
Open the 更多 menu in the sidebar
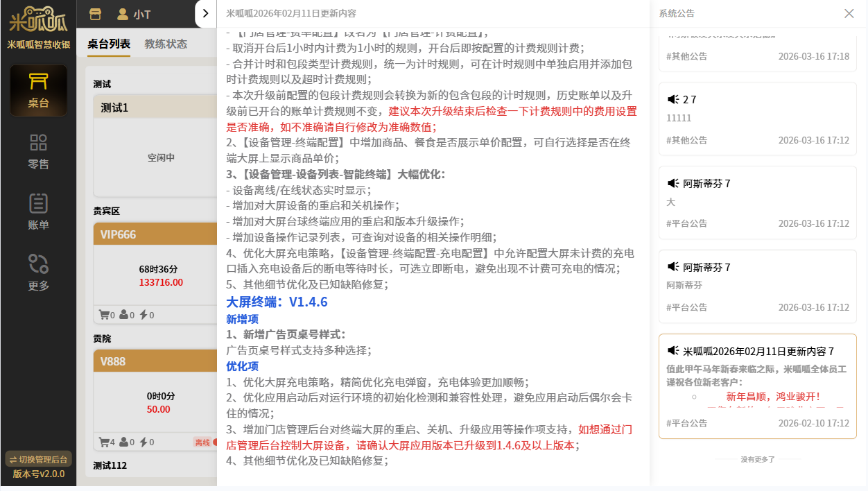click(x=38, y=273)
